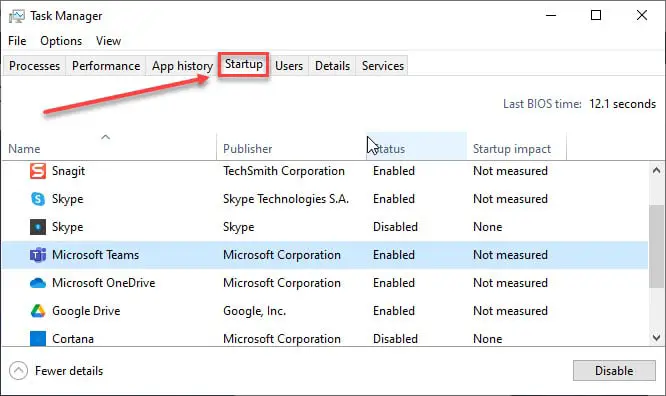This screenshot has height=396, width=666.
Task: Click the Microsoft Teams icon
Action: pyautogui.click(x=38, y=255)
